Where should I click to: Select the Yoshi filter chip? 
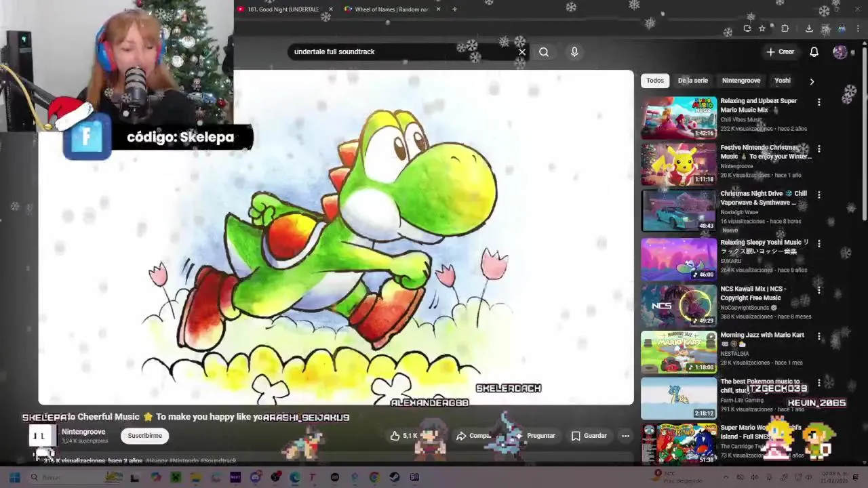783,81
